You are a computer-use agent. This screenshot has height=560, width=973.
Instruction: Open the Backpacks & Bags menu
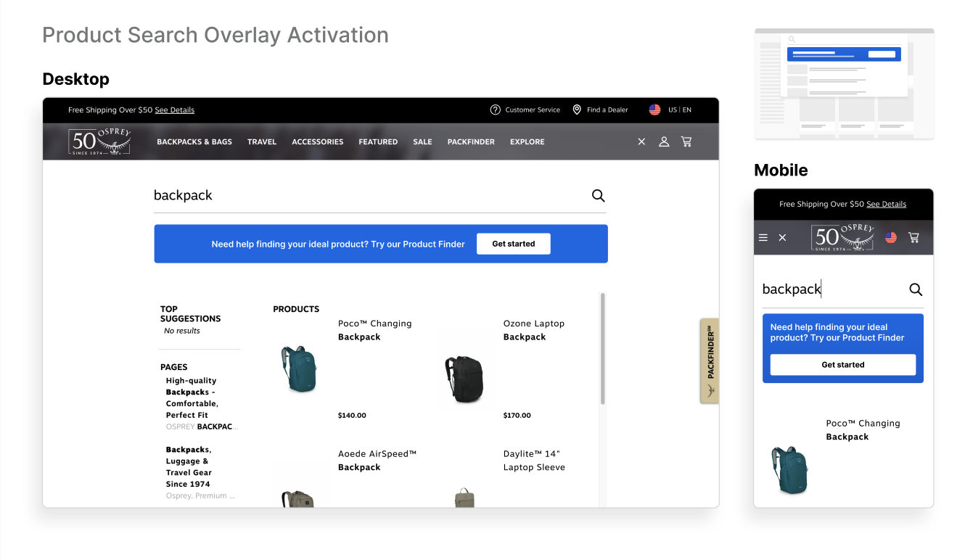click(194, 141)
